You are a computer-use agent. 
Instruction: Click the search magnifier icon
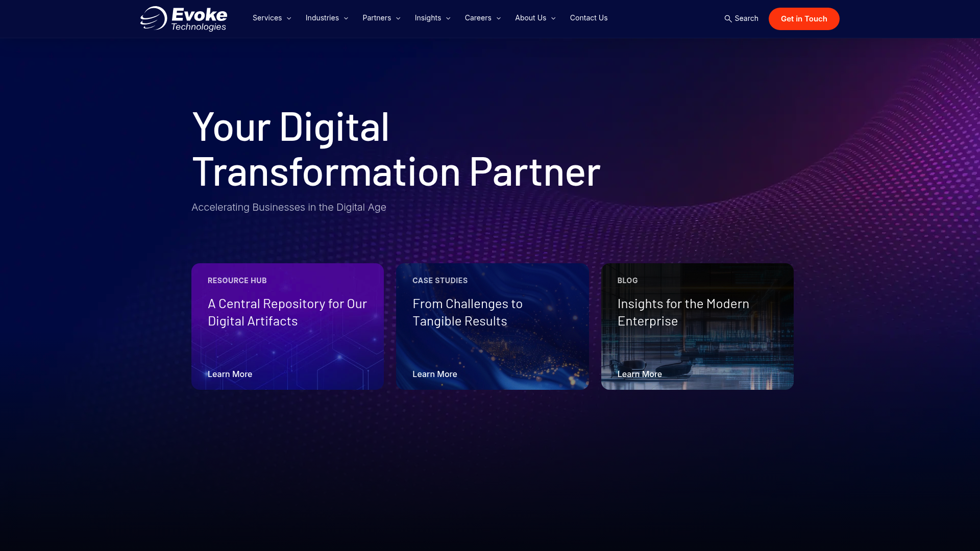[x=728, y=19]
